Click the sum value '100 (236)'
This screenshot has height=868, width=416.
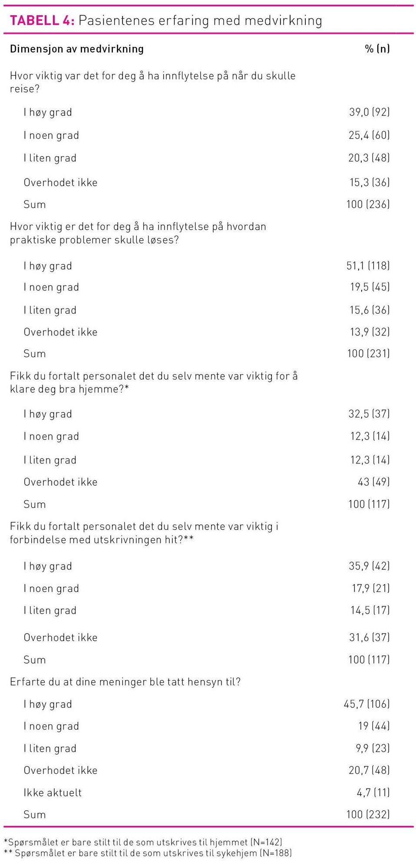tap(368, 204)
